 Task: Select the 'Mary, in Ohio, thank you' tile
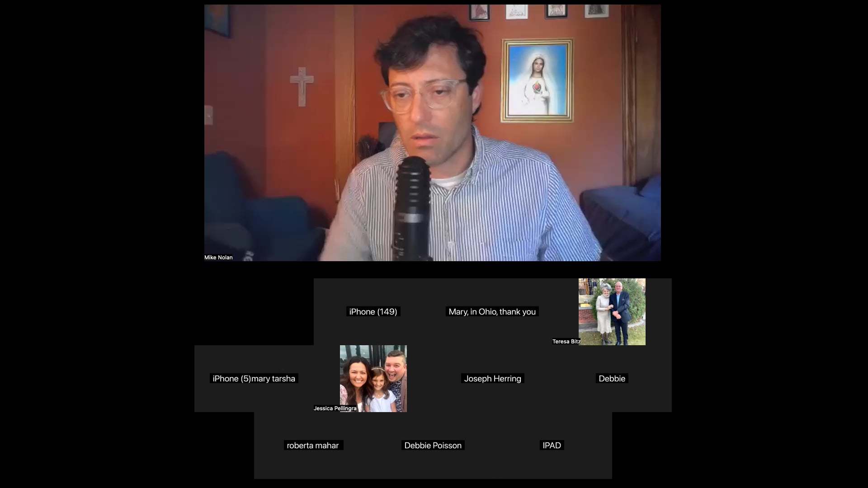(492, 312)
